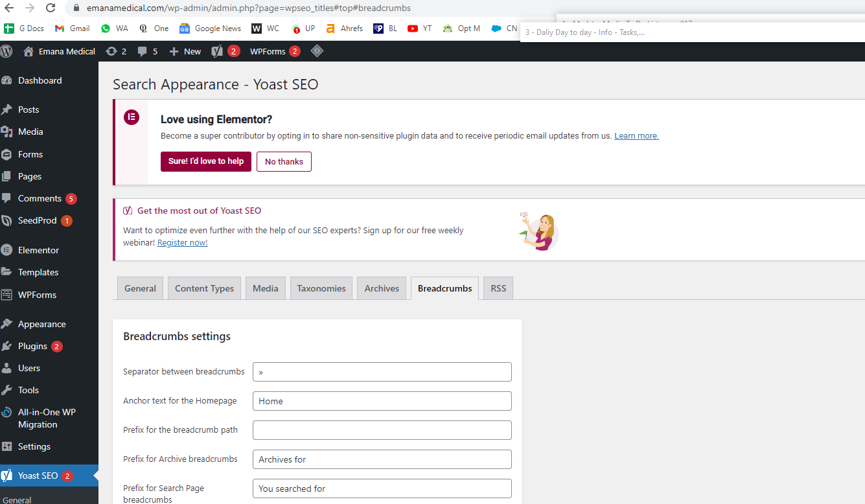Click the Sure! I'd love to help button
The width and height of the screenshot is (865, 504).
click(x=206, y=161)
